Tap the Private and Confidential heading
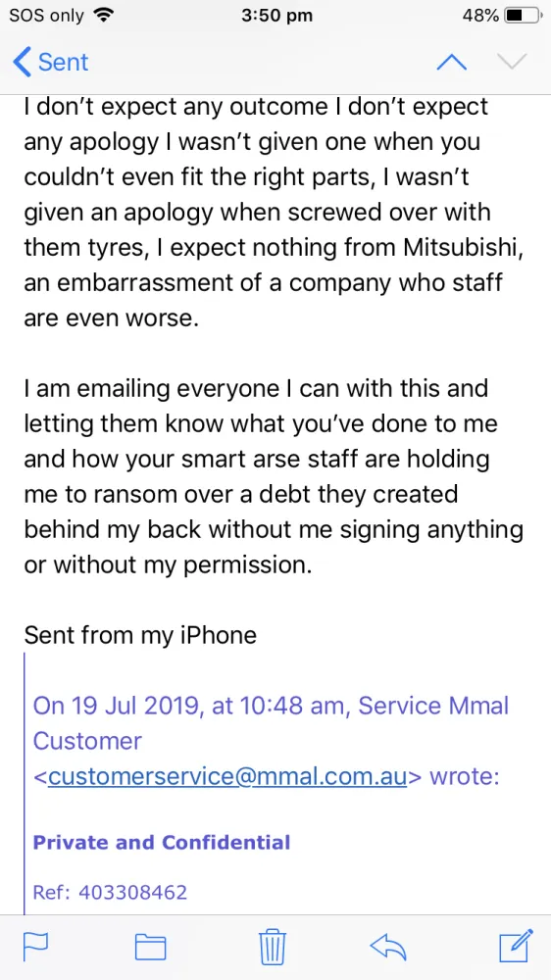This screenshot has height=980, width=551. (162, 843)
